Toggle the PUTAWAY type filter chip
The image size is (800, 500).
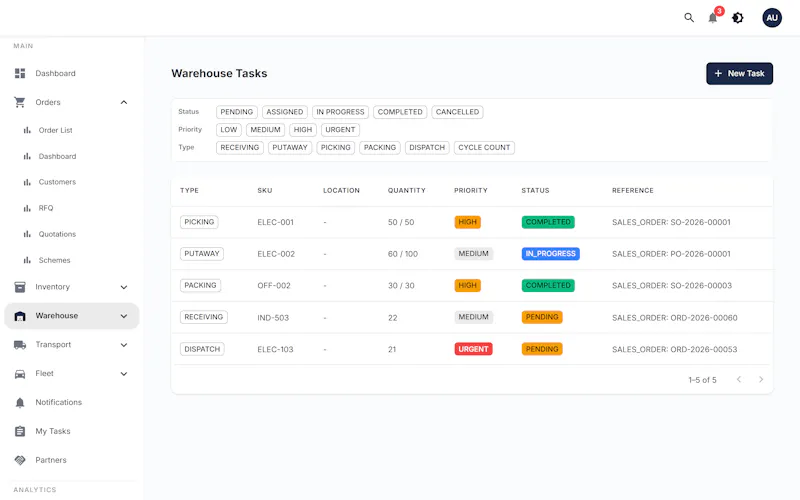pos(290,147)
